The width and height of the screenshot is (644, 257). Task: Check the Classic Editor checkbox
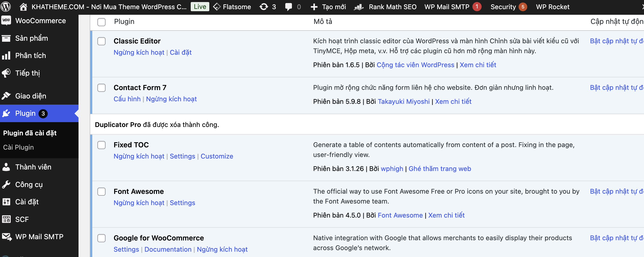click(101, 41)
